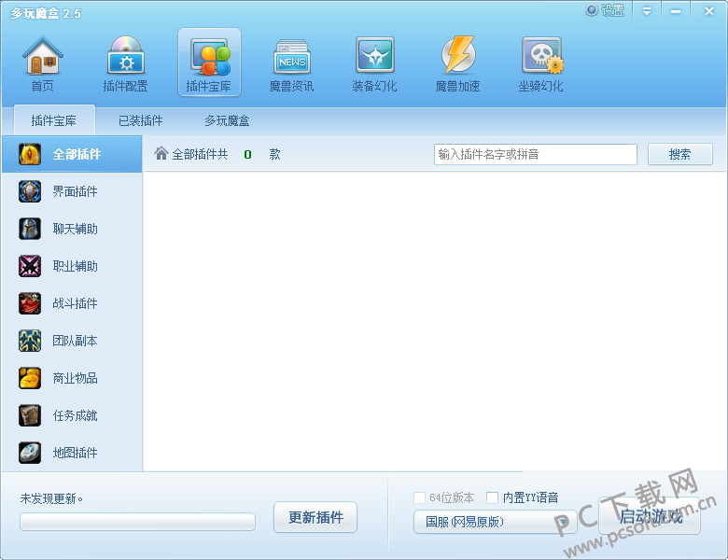Close the 多玩魔盒 window
The height and width of the screenshot is (560, 728).
(709, 10)
